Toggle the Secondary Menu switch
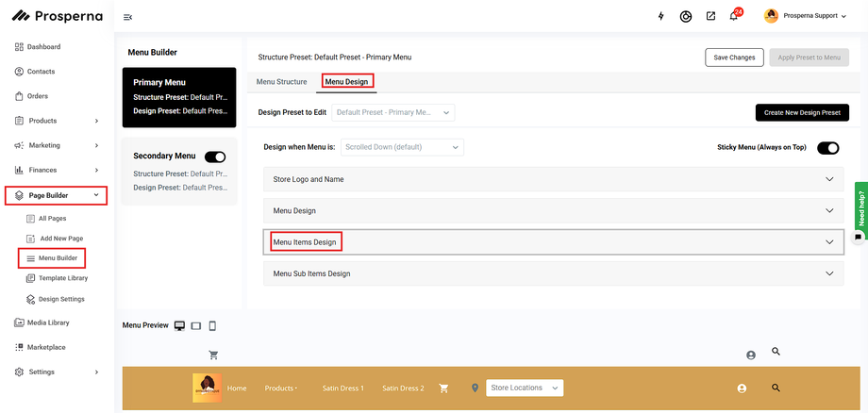This screenshot has width=868, height=413. pos(215,157)
